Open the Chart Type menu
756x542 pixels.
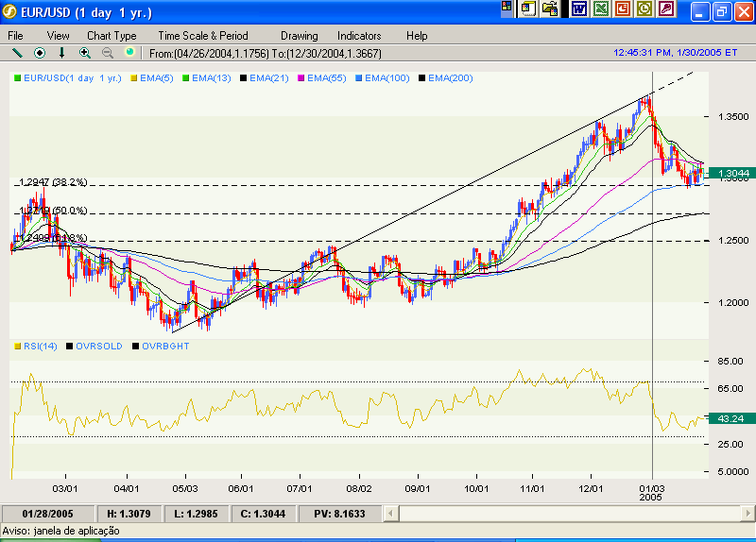[112, 35]
